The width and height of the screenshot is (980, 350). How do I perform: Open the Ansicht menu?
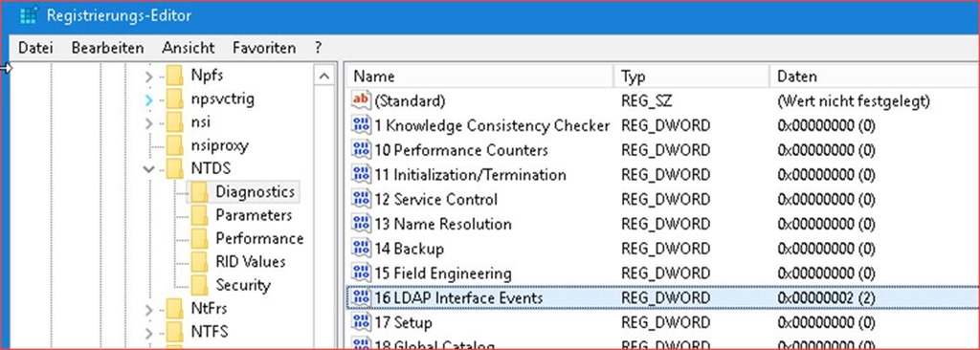pos(189,48)
